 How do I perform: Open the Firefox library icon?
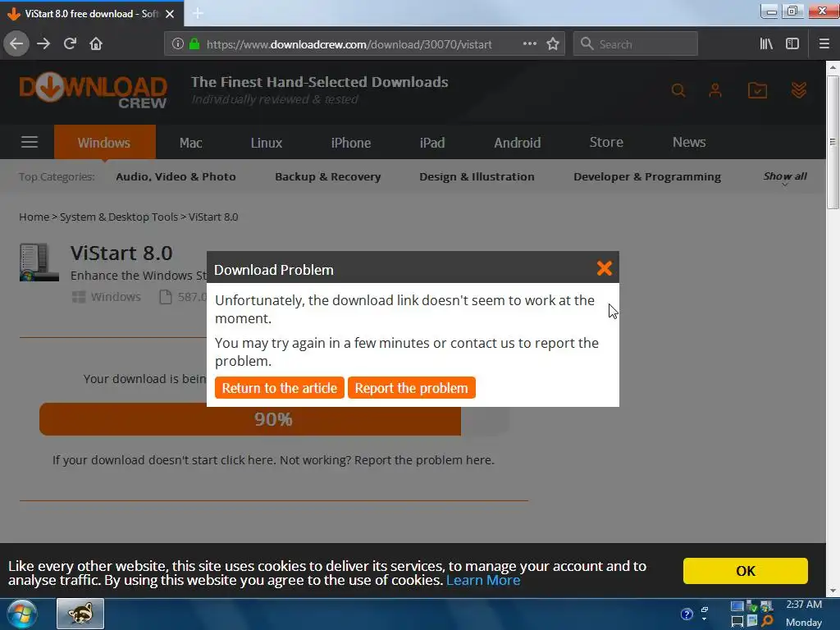[x=766, y=44]
